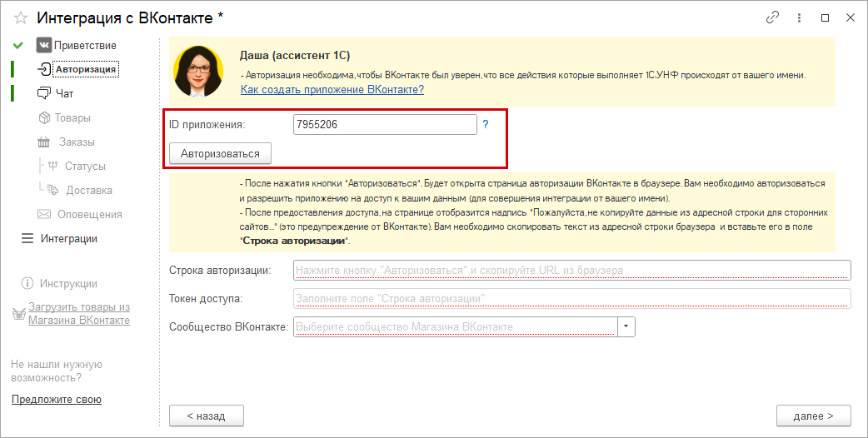This screenshot has width=868, height=438.
Task: Click the favorites star icon in title bar
Action: [x=20, y=17]
